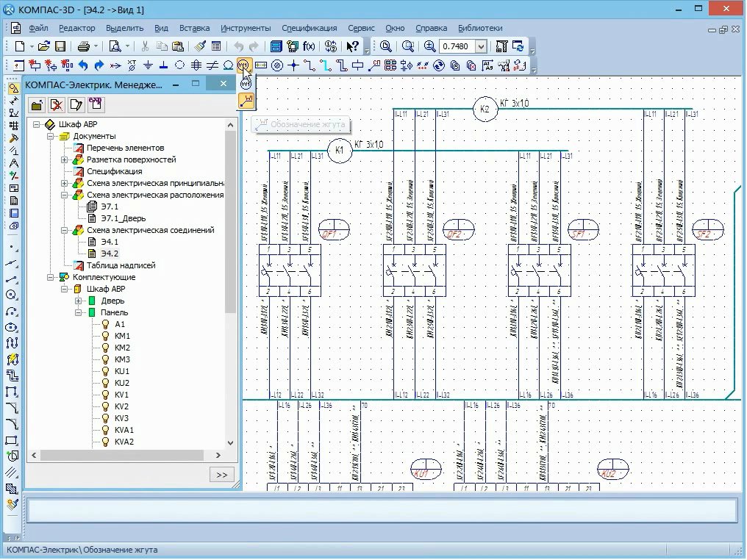747x560 pixels.
Task: Click the Save document toolbar icon
Action: 60,46
